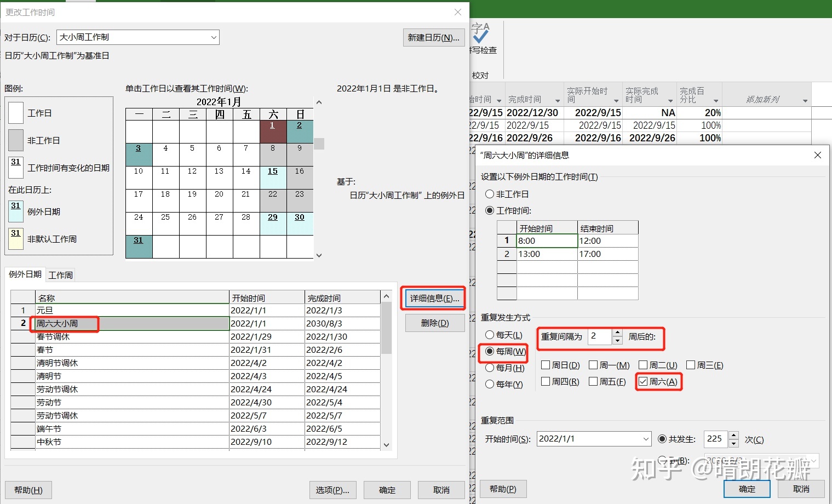Open 实际完成时间 column filter dropdown
The height and width of the screenshot is (504, 832).
pyautogui.click(x=670, y=101)
